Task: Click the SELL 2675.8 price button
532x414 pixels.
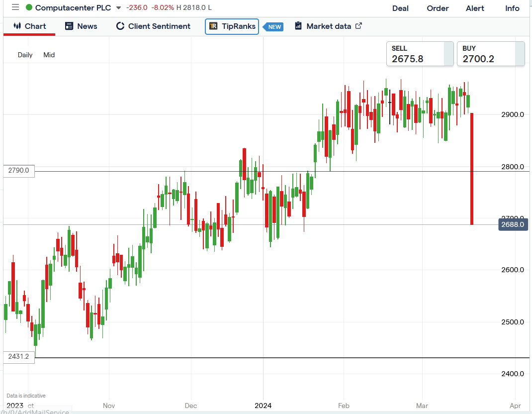Action: point(420,54)
